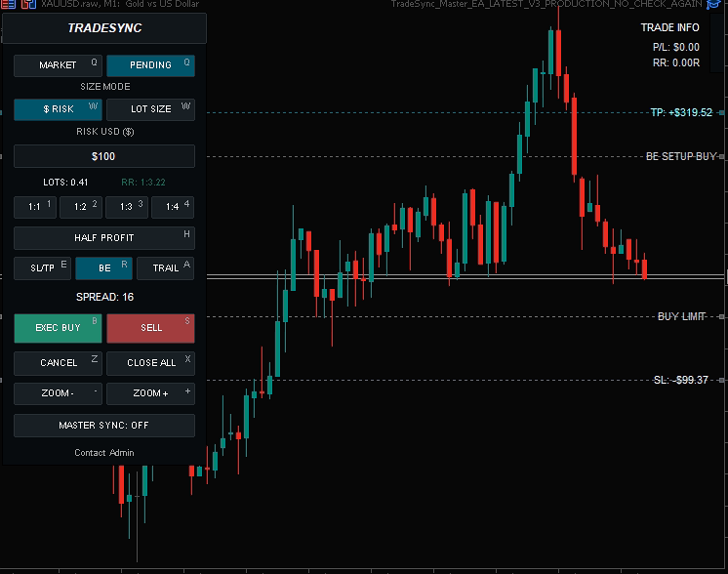The width and height of the screenshot is (728, 574).
Task: Click ZOOM - to zoom out
Action: [x=58, y=393]
